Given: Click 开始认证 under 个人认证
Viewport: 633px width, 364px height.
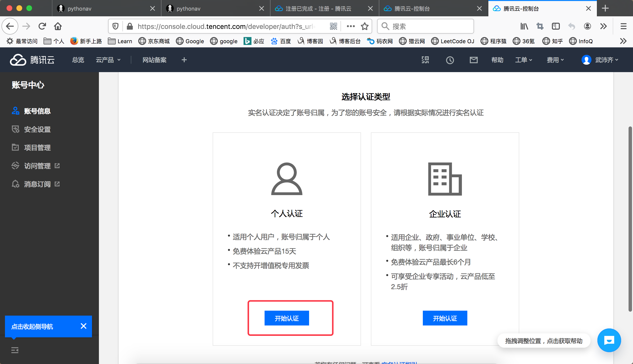Looking at the screenshot, I should click(x=287, y=318).
